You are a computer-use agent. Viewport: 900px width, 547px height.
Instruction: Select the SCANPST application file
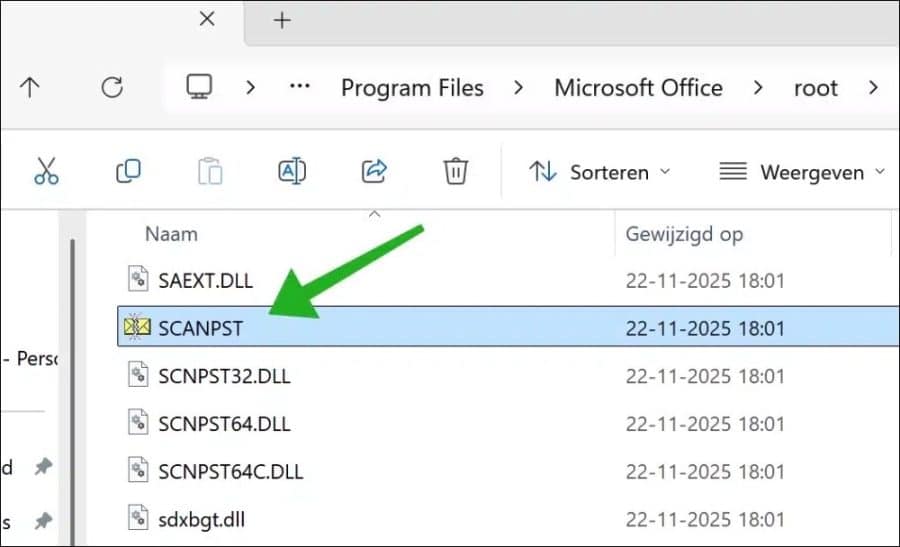(x=200, y=328)
